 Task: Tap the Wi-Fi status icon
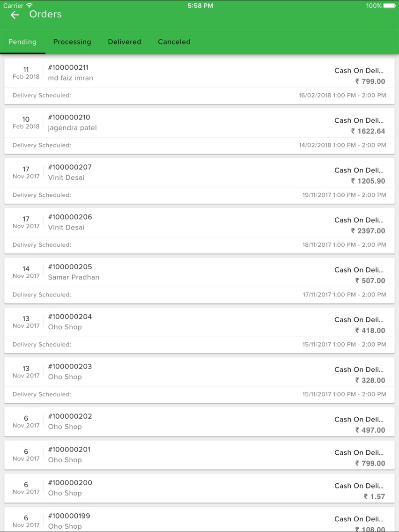(x=30, y=6)
